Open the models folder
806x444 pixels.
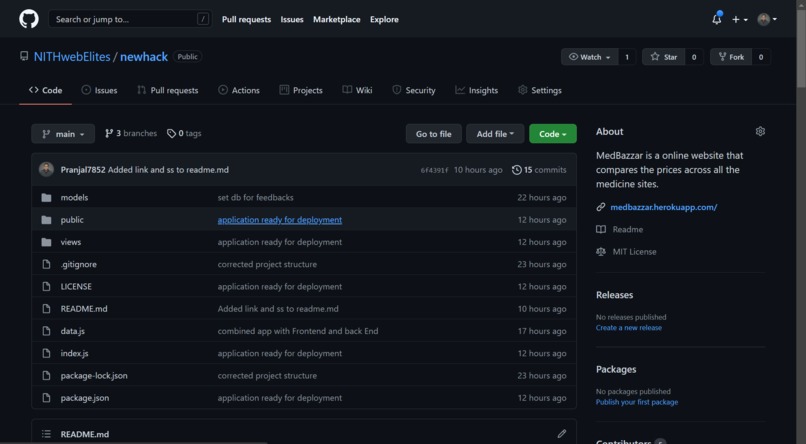coord(74,197)
